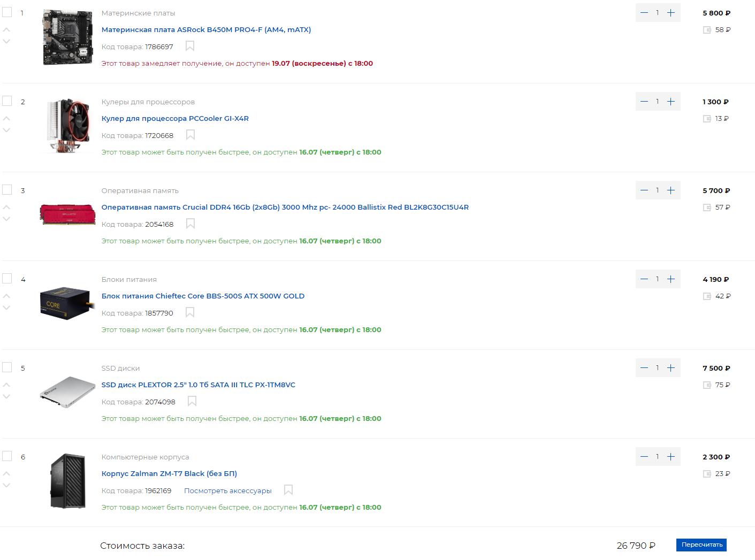755x560 pixels.
Task: Increase quantity of Chieftec power supply
Action: click(671, 279)
